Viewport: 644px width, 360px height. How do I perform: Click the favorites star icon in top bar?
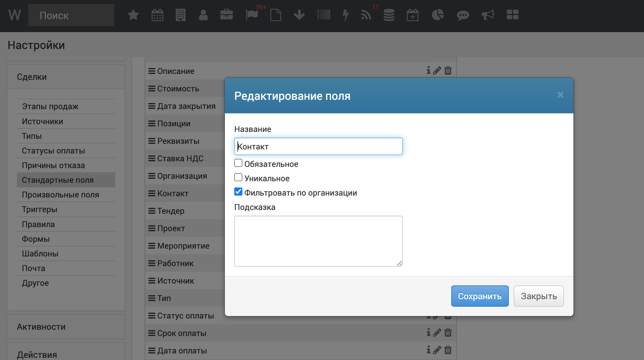click(133, 15)
